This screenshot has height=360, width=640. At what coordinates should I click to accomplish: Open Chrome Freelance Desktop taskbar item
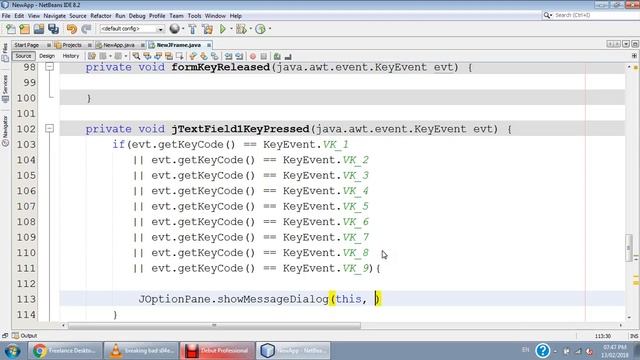(x=65, y=351)
